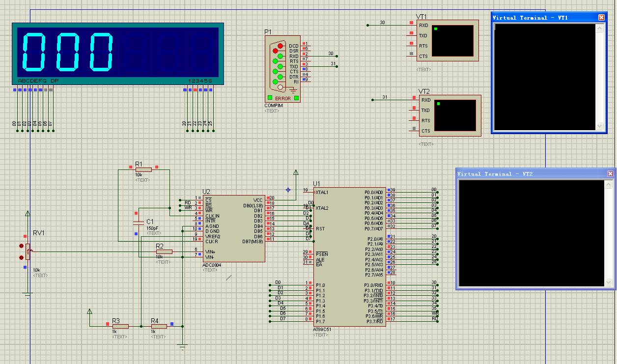Click Virtual Terminal - VT2 title bar
The image size is (617, 364).
[535, 173]
